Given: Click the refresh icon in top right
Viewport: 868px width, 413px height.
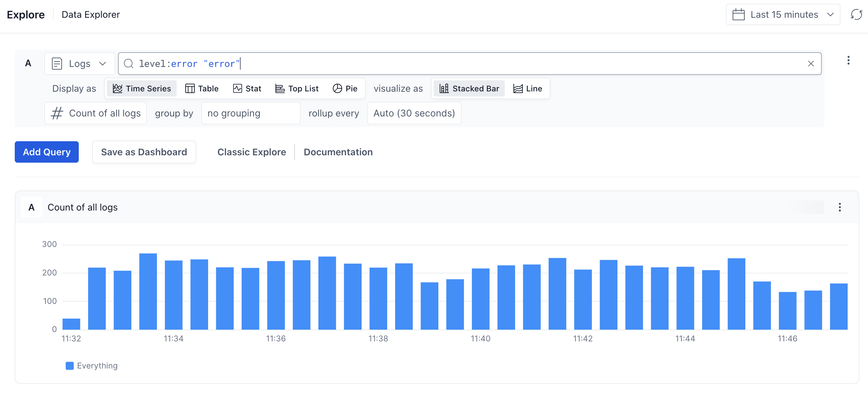Looking at the screenshot, I should [x=856, y=14].
